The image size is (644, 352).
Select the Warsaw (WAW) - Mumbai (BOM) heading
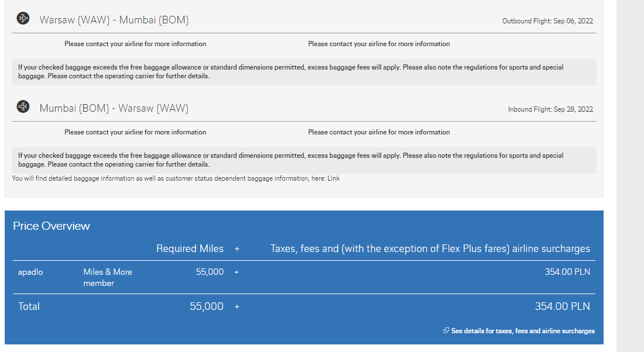point(114,20)
